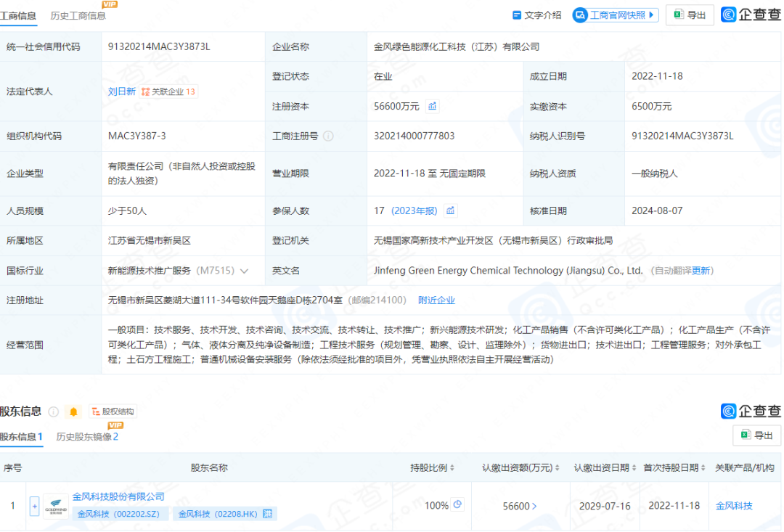Click the 股东名称 column header
Screen dimensions: 784x532
pos(209,467)
